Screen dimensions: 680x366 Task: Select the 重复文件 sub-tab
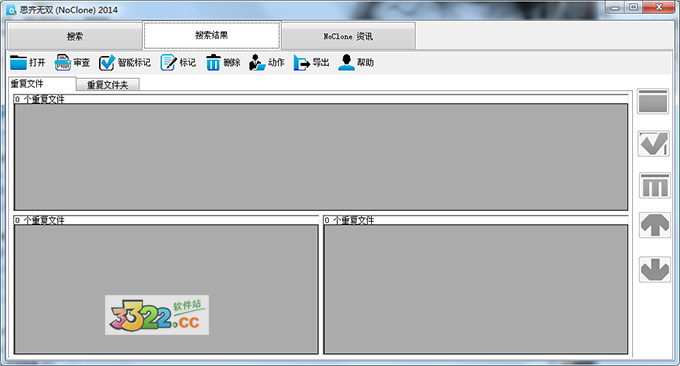(42, 84)
